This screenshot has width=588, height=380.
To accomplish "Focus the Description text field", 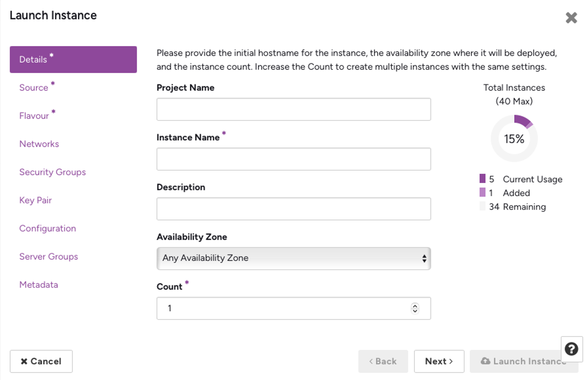I will point(294,209).
